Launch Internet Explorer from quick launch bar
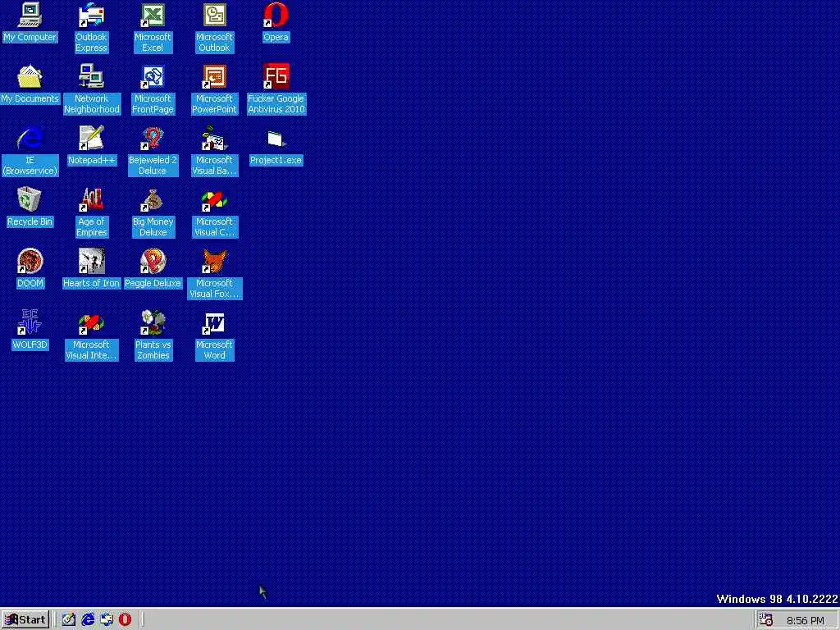The image size is (840, 630). (x=88, y=620)
